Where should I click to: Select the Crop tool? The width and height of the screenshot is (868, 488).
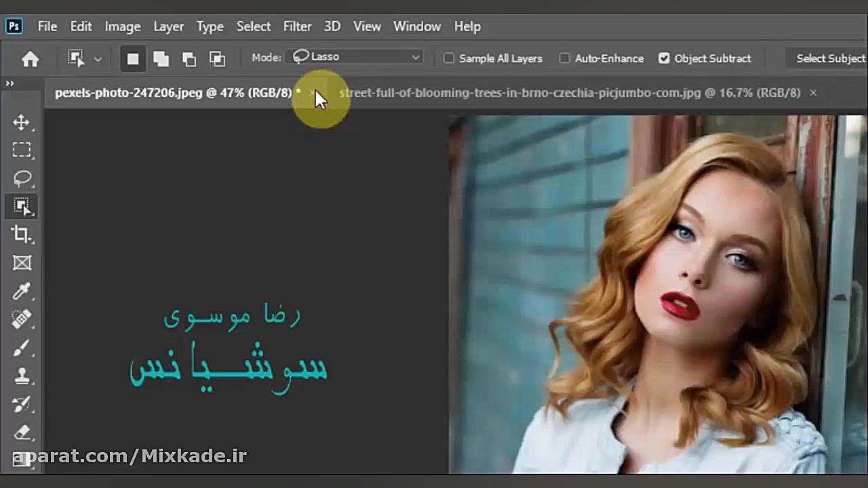22,234
